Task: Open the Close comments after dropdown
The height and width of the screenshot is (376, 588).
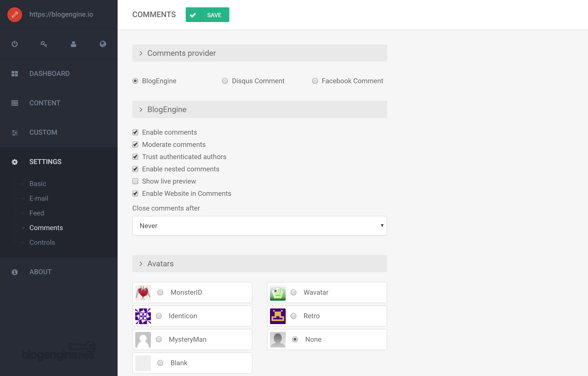Action: pos(260,226)
